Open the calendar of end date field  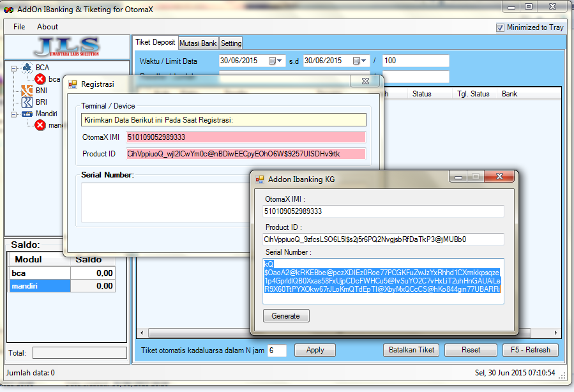(x=359, y=61)
